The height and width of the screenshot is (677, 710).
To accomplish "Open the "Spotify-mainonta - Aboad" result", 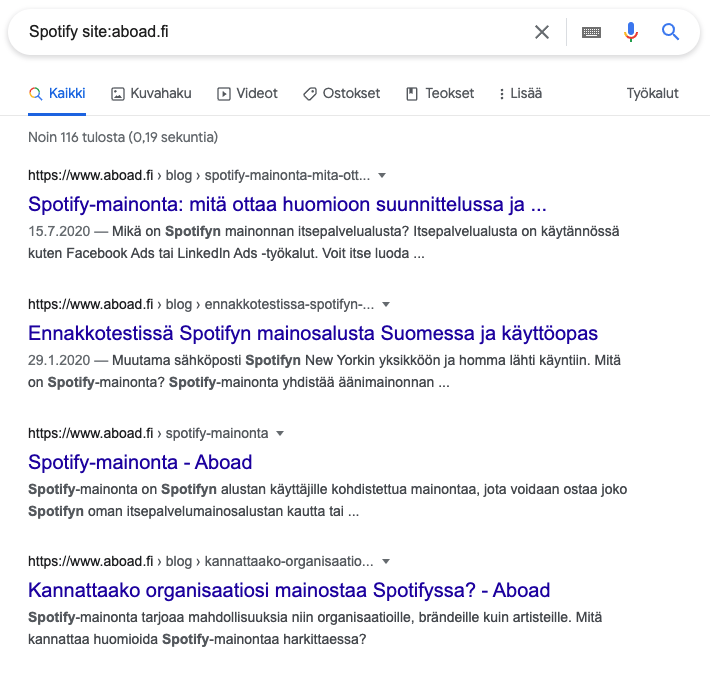I will [x=140, y=462].
